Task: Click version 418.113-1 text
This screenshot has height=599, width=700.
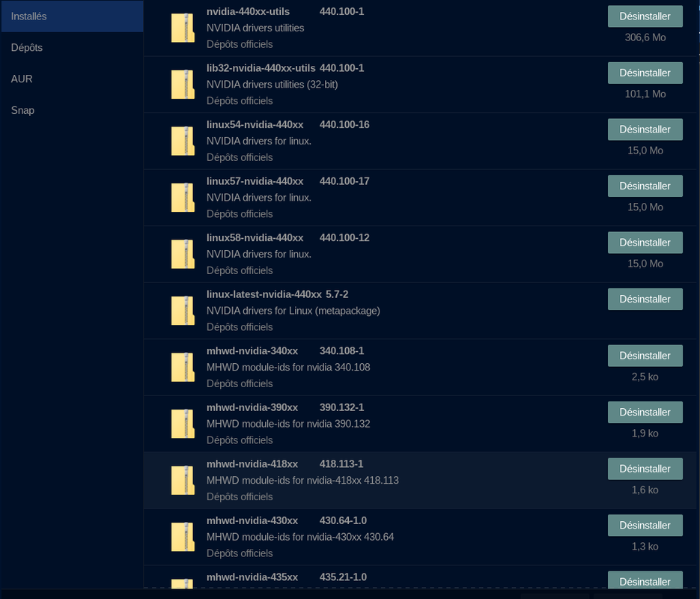Action: click(341, 464)
